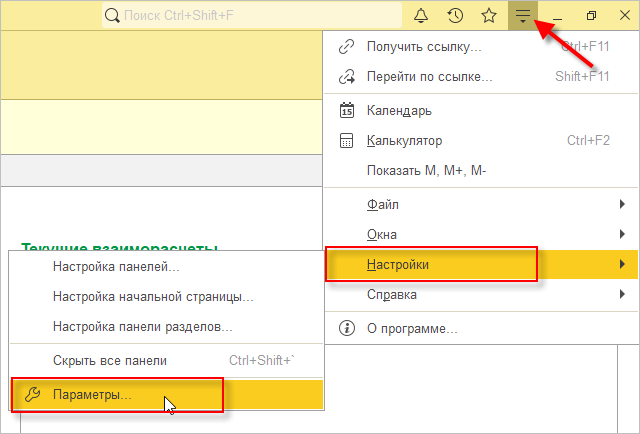
Task: Open Настройка панелей submenu item
Action: pos(116,267)
